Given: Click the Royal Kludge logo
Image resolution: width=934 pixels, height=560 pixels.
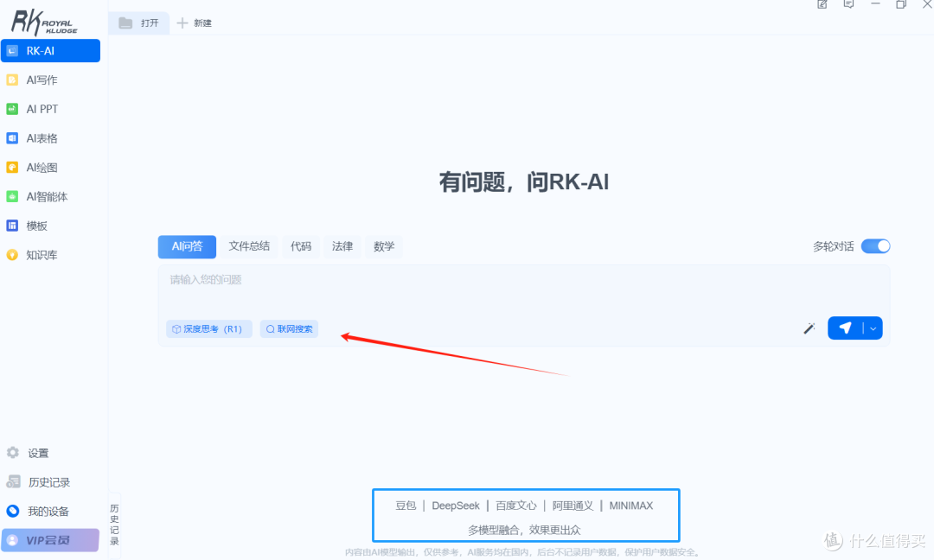Looking at the screenshot, I should coord(44,22).
